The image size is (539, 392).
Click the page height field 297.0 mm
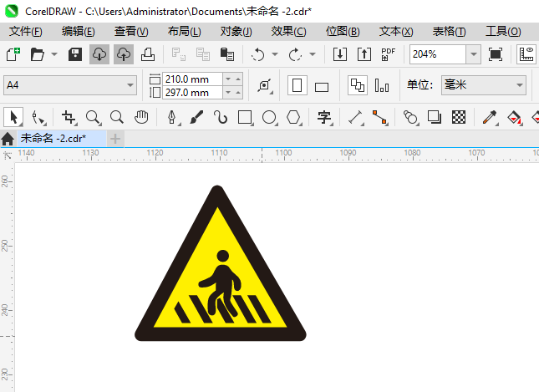point(192,93)
